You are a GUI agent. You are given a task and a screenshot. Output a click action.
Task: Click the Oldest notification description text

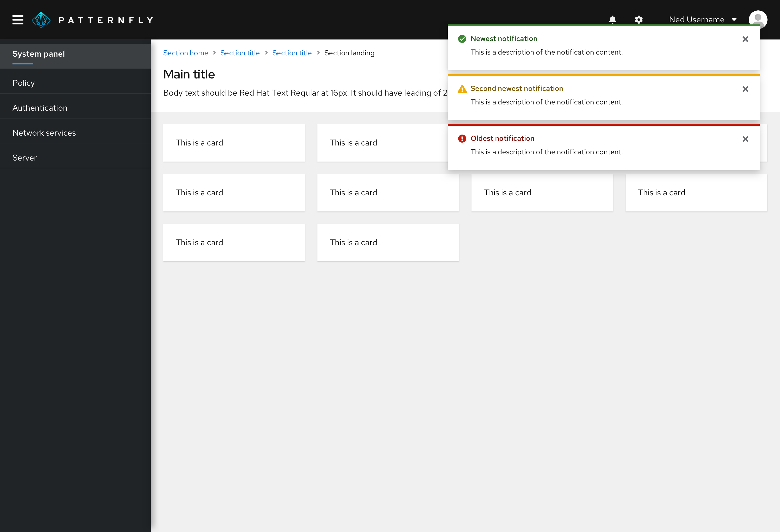(x=547, y=152)
